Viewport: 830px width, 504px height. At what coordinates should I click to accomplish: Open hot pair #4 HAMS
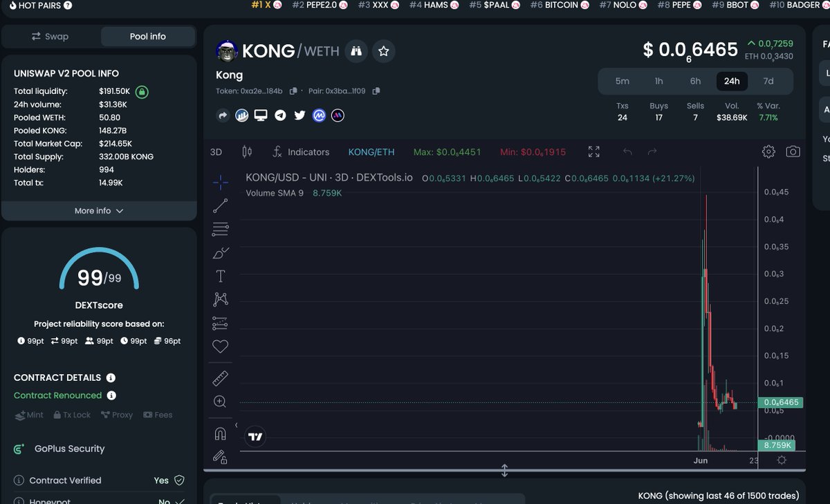point(434,5)
